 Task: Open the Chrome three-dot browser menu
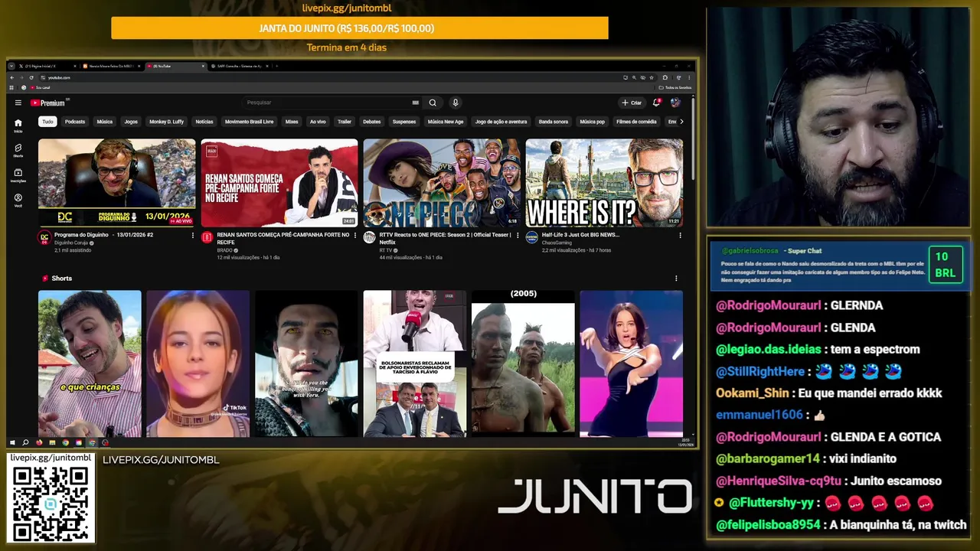(x=689, y=77)
